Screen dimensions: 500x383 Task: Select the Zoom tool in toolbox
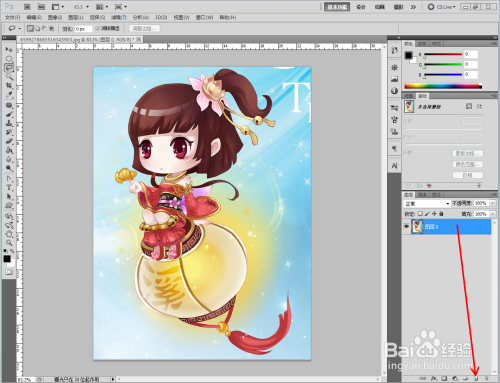click(9, 243)
